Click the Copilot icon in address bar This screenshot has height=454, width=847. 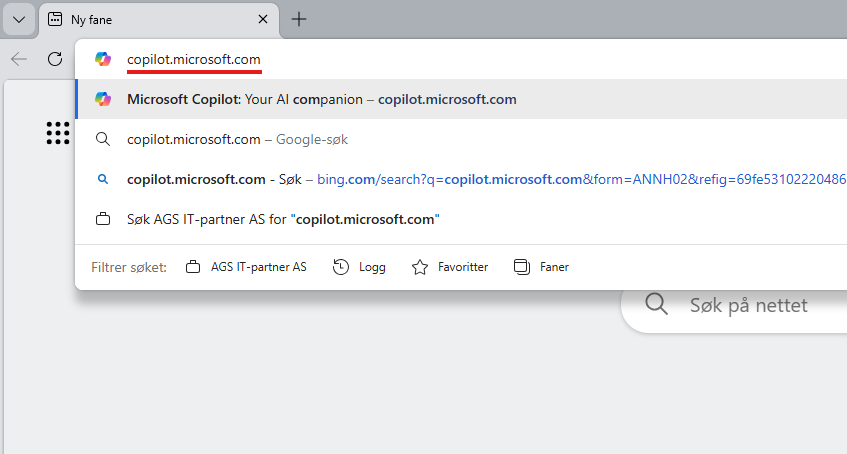pyautogui.click(x=103, y=59)
